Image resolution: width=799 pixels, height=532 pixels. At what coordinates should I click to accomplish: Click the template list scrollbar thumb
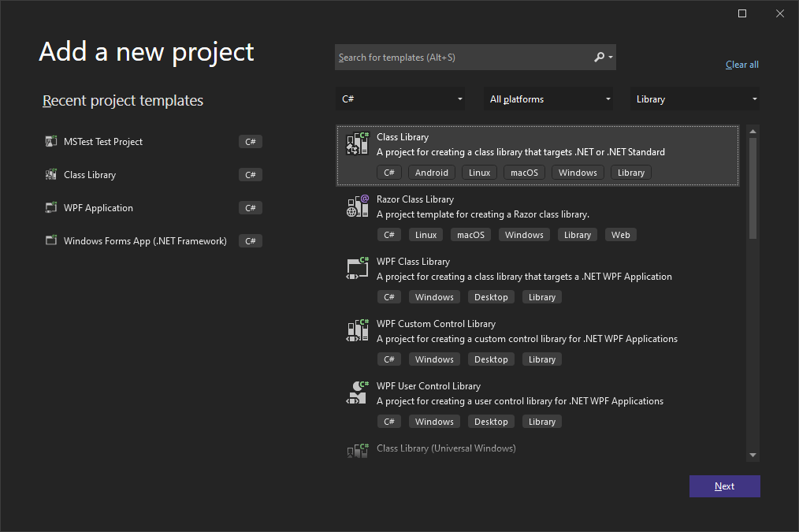[x=753, y=188]
